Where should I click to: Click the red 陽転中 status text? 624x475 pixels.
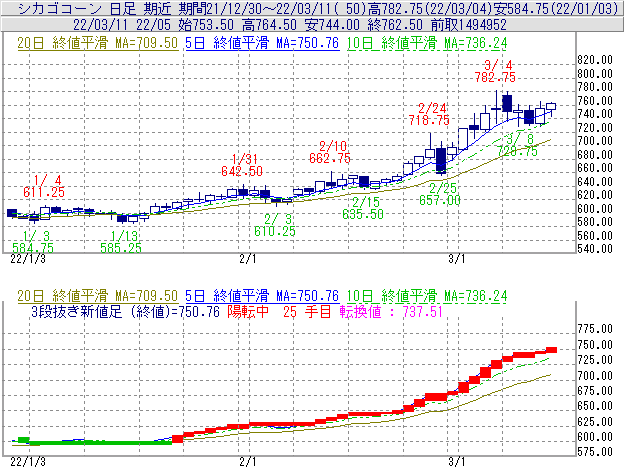tap(248, 311)
